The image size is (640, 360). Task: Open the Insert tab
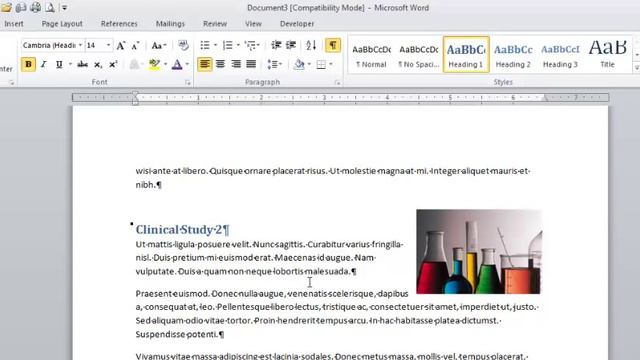[x=13, y=24]
